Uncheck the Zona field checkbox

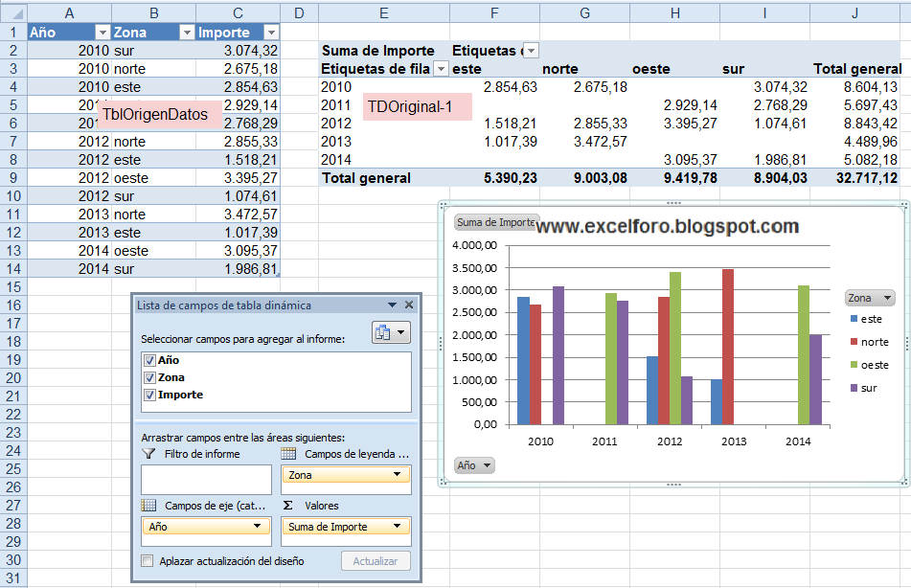pos(149,376)
